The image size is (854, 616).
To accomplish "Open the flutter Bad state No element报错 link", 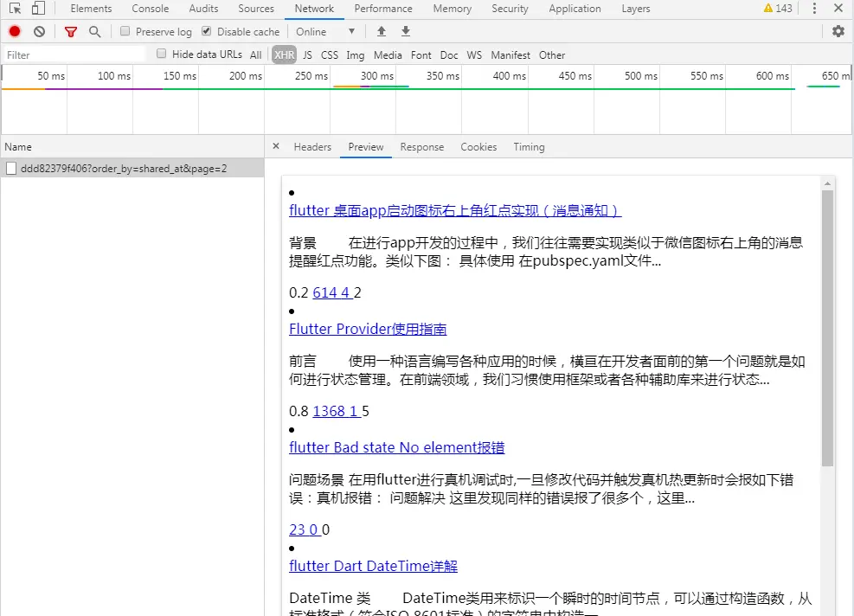I will (x=397, y=447).
